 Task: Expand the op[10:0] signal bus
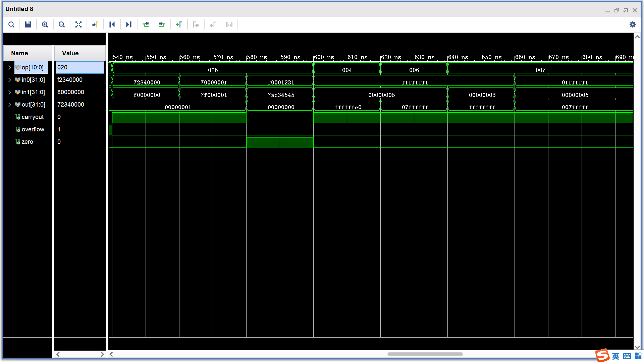pos(9,67)
